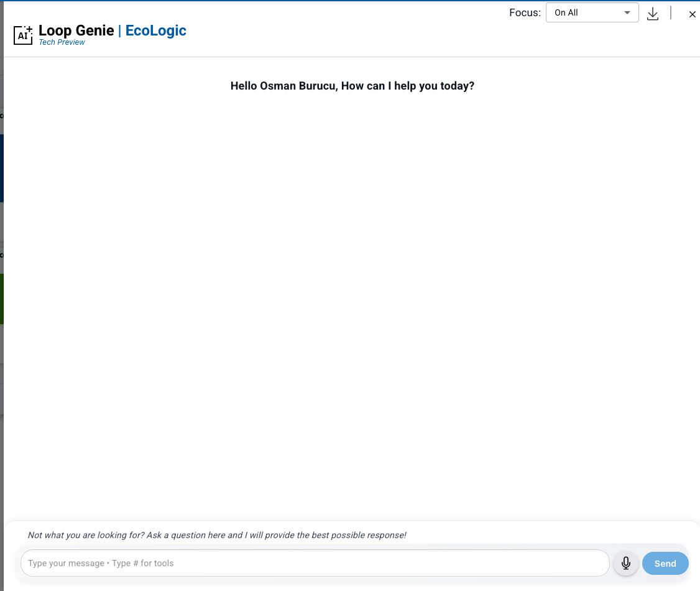
Task: Click the hint text above the input box
Action: click(x=216, y=535)
